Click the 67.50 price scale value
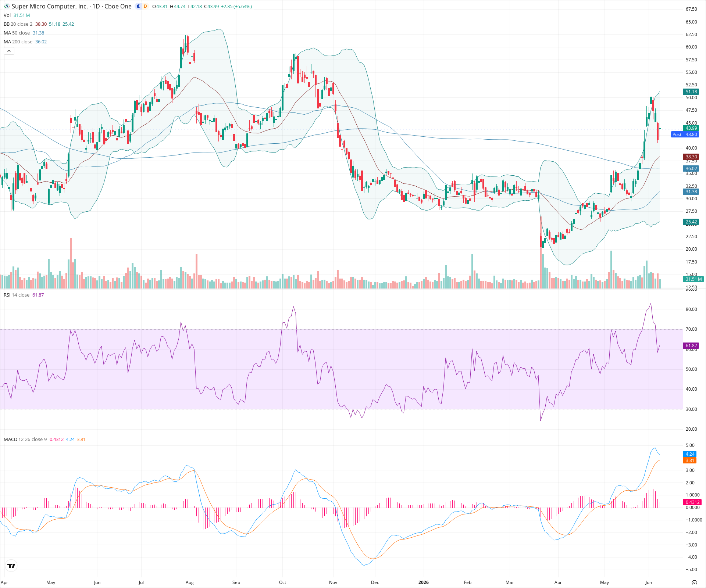 tap(691, 9)
